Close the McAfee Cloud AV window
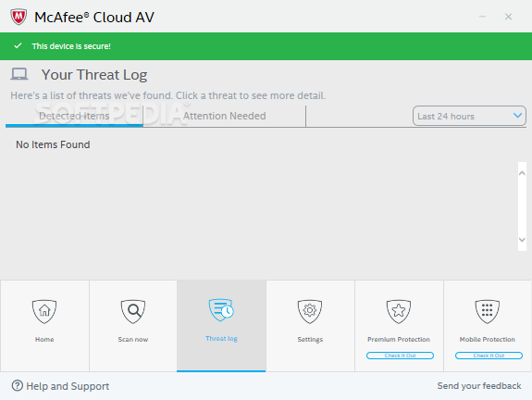 point(508,17)
